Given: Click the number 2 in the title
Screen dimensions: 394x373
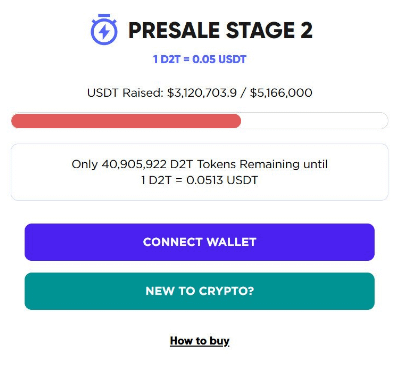Looking at the screenshot, I should pos(307,30).
